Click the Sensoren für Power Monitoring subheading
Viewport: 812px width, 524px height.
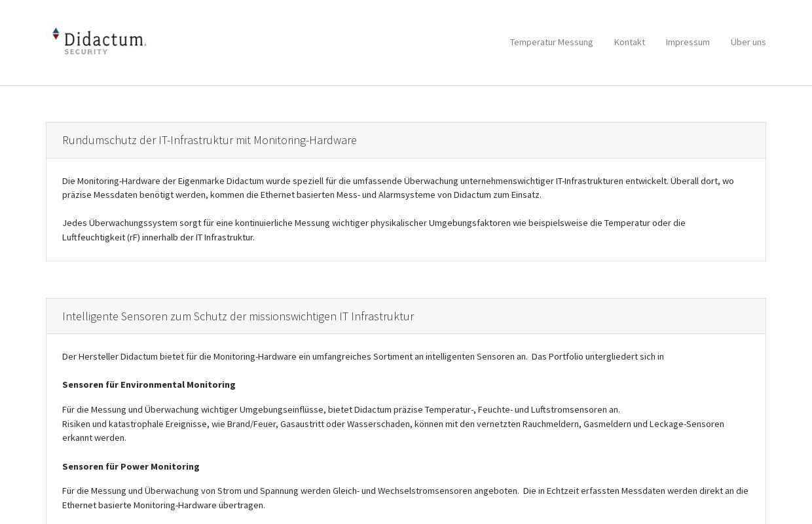[130, 466]
